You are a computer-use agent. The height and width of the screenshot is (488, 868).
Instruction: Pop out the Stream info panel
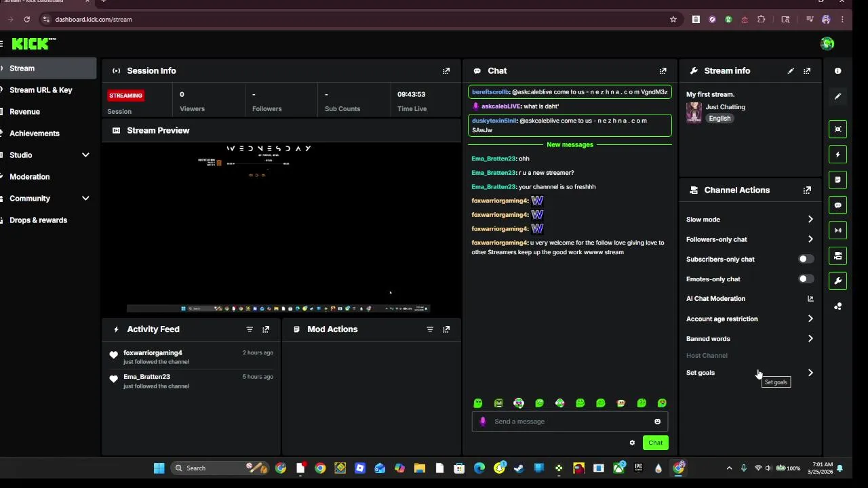(807, 70)
